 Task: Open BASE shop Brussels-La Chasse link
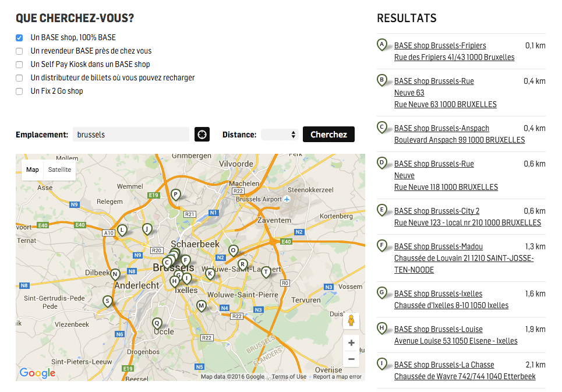[444, 365]
